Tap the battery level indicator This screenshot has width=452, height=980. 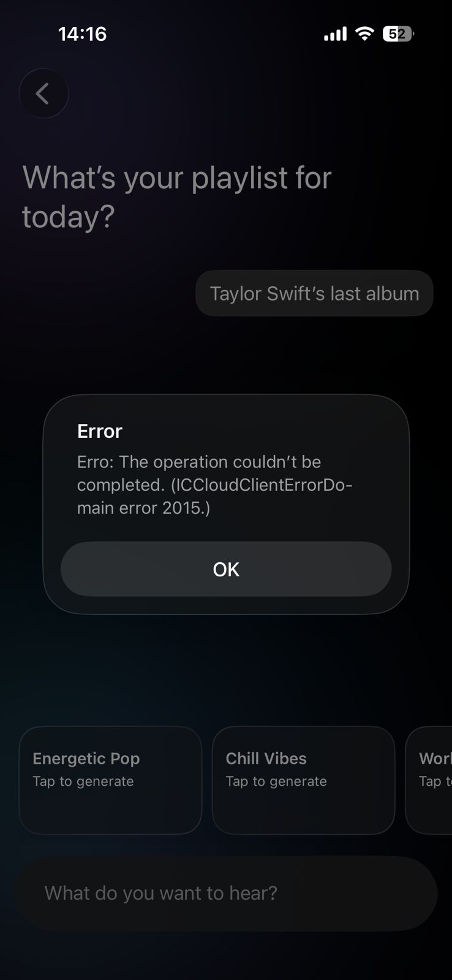click(398, 34)
